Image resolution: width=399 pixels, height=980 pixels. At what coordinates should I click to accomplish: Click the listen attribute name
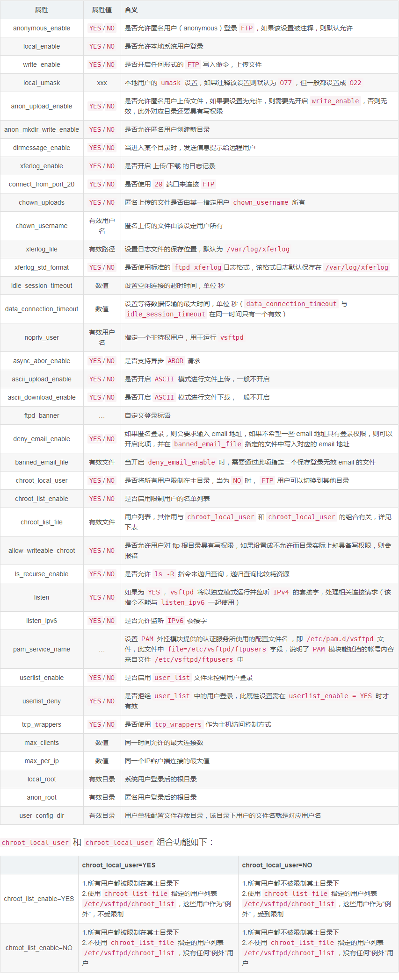[x=42, y=597]
